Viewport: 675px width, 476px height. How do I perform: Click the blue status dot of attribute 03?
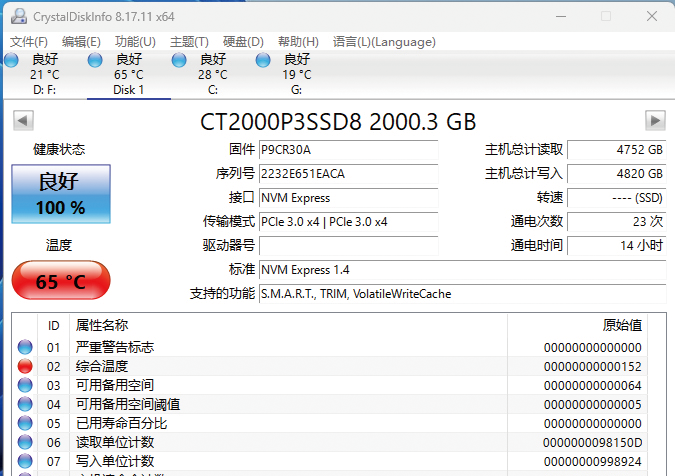coord(25,385)
